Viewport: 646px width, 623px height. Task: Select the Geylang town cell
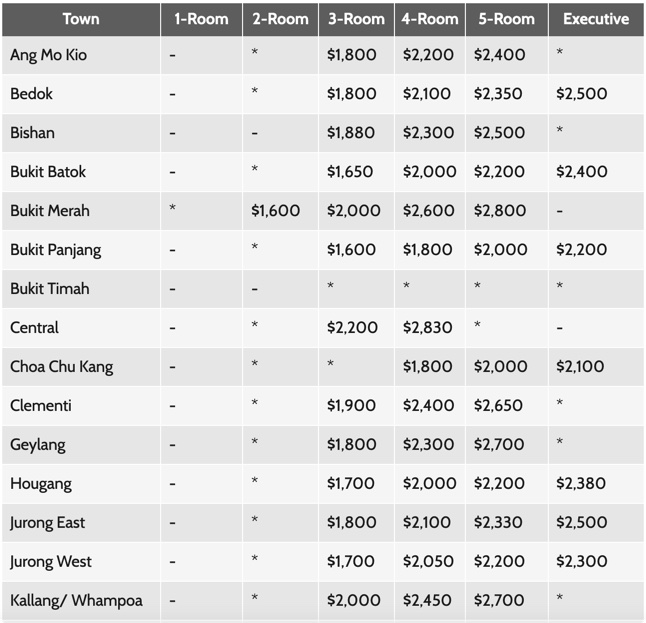[81, 445]
